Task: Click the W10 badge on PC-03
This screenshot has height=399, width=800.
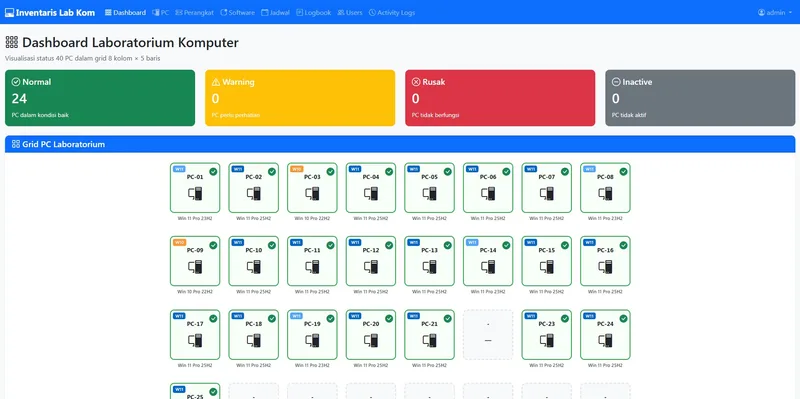Action: 296,169
